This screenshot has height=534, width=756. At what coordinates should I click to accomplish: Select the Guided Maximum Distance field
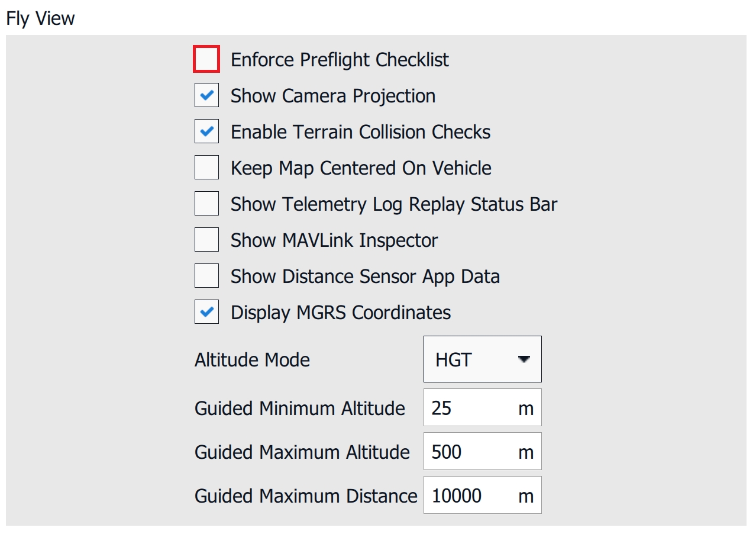pos(470,496)
